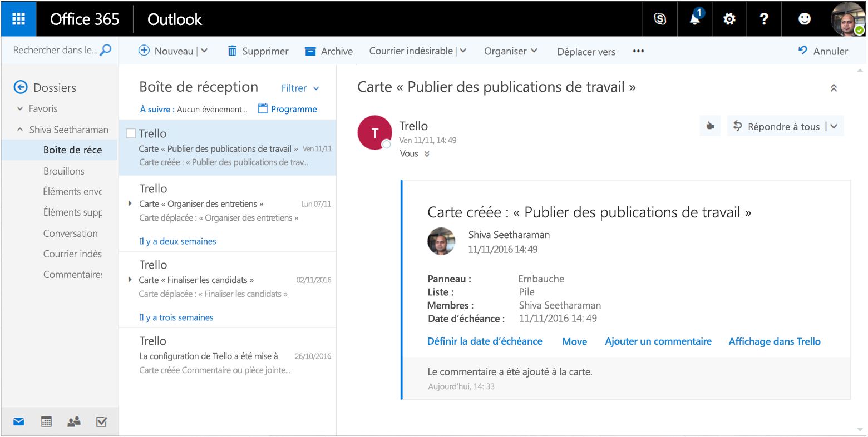Expand the Favoris section
868x437 pixels.
[20, 108]
